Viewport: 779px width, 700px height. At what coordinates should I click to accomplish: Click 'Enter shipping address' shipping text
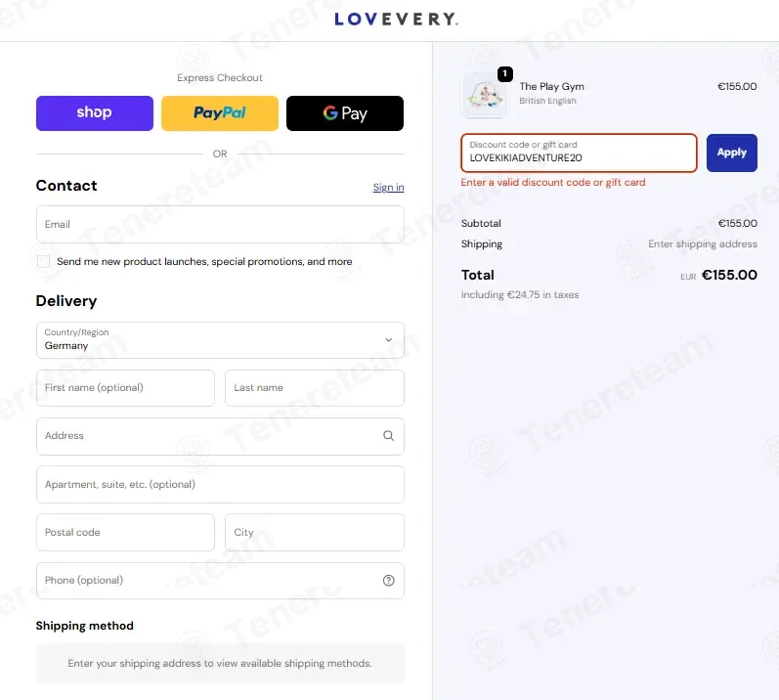tap(703, 244)
